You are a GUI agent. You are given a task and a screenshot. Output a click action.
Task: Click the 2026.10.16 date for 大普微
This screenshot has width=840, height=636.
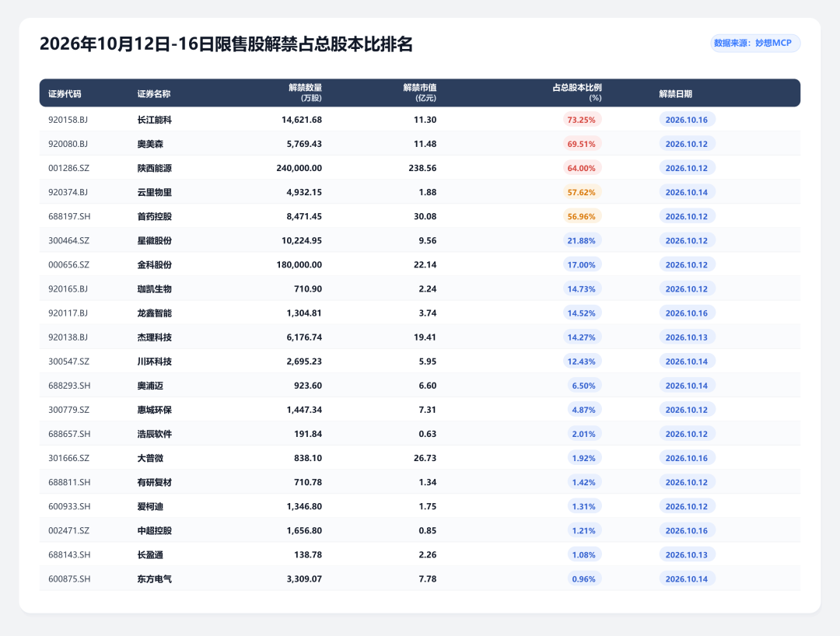pyautogui.click(x=687, y=458)
